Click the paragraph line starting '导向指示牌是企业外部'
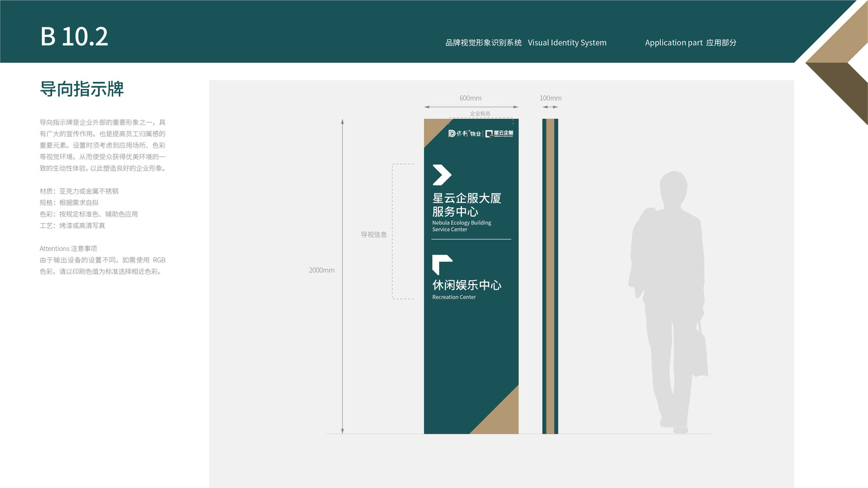This screenshot has width=868, height=488. click(103, 122)
